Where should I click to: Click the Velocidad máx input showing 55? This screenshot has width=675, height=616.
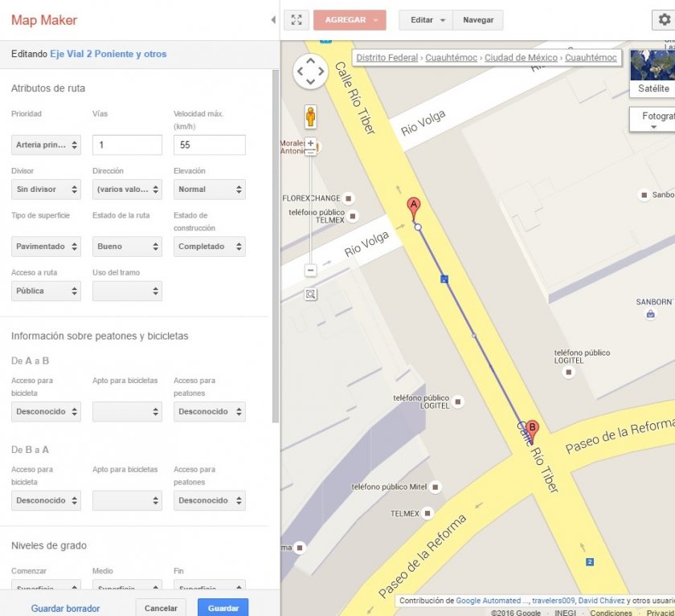point(209,145)
